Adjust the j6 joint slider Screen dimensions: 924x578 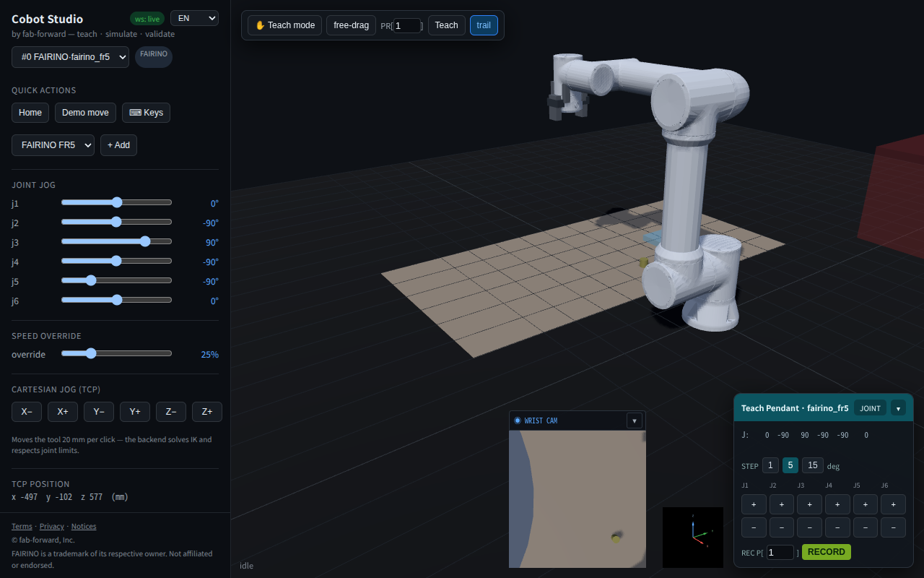pos(116,300)
